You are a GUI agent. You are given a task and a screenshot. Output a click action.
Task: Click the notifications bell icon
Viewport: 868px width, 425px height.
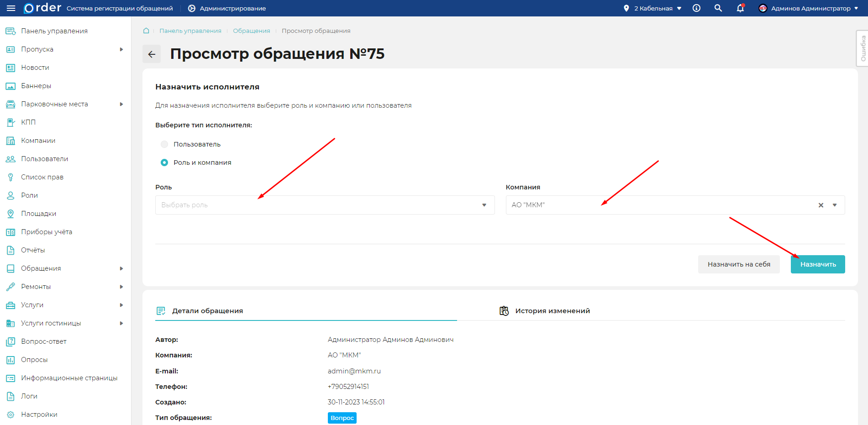pos(740,8)
